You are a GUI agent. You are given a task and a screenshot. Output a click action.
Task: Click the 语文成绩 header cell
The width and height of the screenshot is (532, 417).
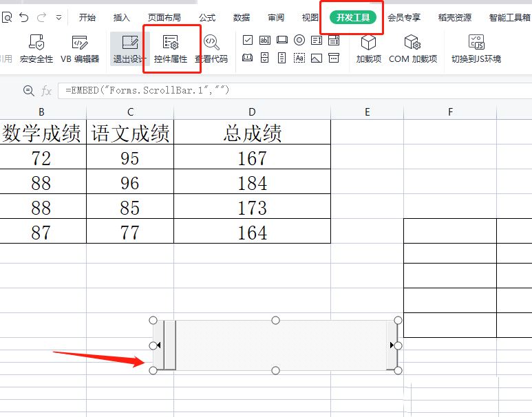pos(130,132)
